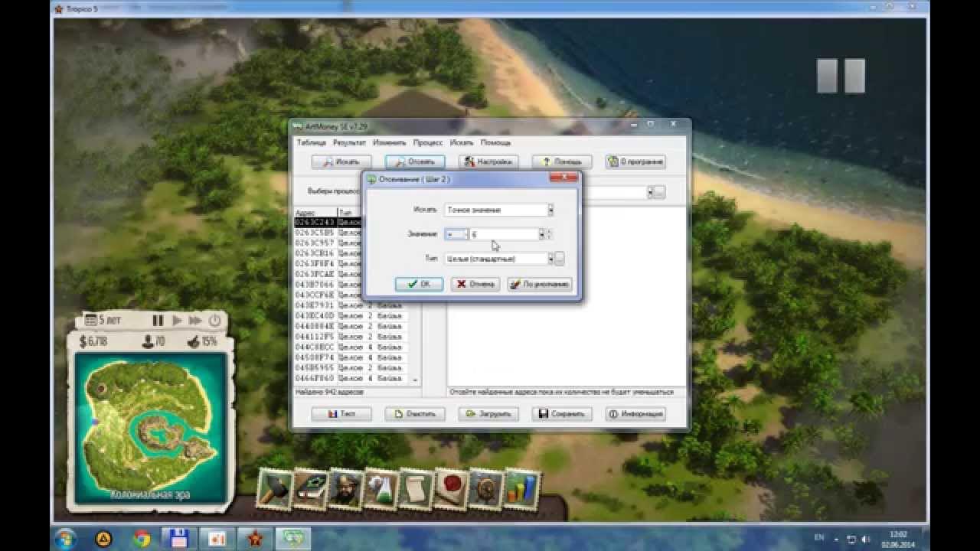Open the trade ship wheel stamp
This screenshot has width=980, height=551.
(487, 490)
